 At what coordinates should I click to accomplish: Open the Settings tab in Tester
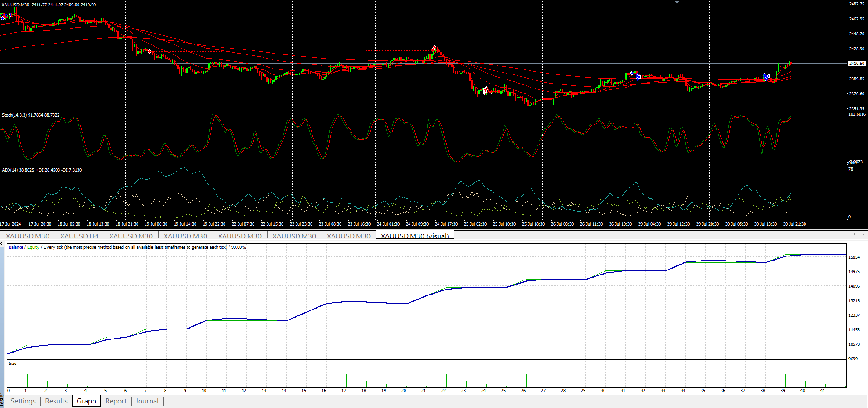coord(23,401)
